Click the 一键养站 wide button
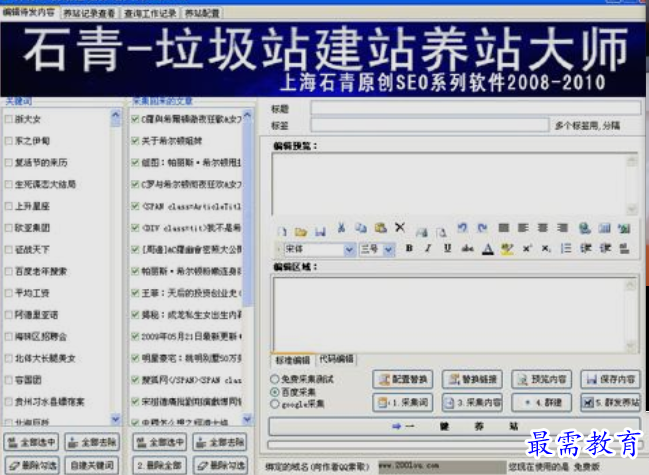 click(x=454, y=426)
